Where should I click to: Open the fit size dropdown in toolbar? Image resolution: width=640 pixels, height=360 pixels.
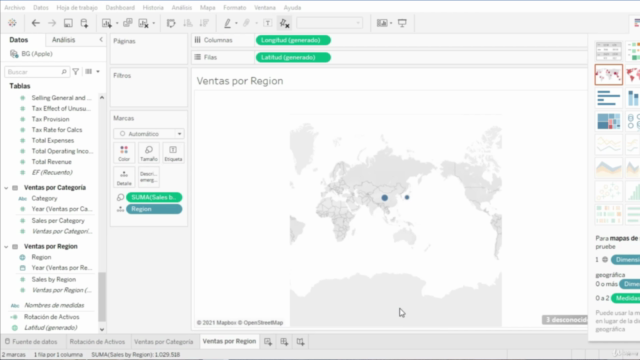point(329,23)
